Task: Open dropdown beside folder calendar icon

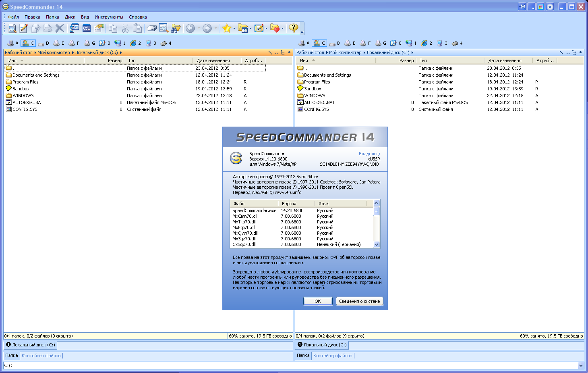Action: (250, 28)
